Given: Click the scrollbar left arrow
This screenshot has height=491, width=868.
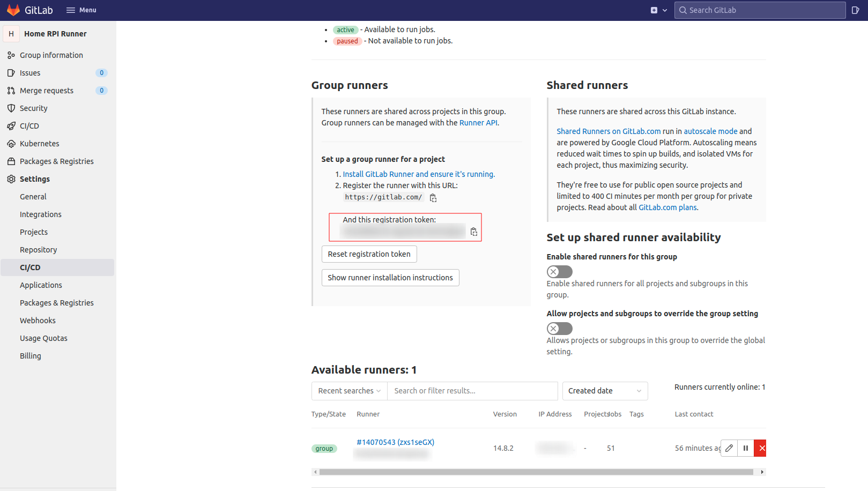Looking at the screenshot, I should 316,472.
